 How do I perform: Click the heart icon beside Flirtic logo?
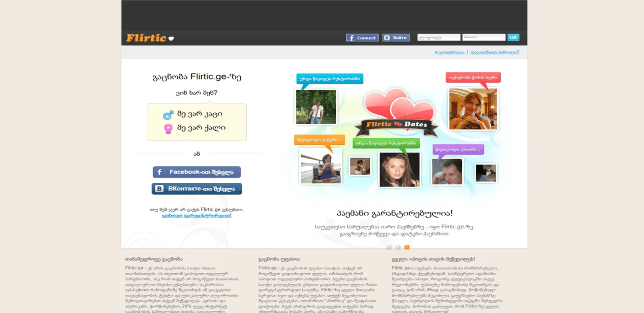click(x=171, y=38)
